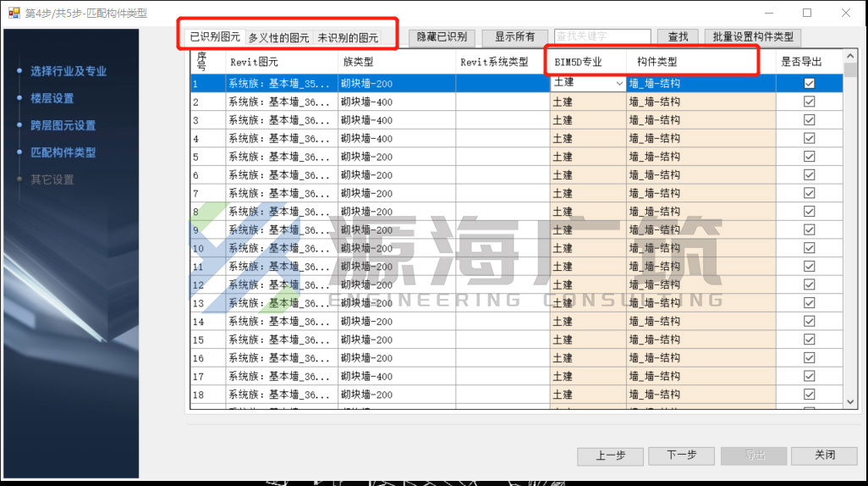Select 土建 cell in row 12
Screen dimensions: 868x486
click(x=588, y=284)
